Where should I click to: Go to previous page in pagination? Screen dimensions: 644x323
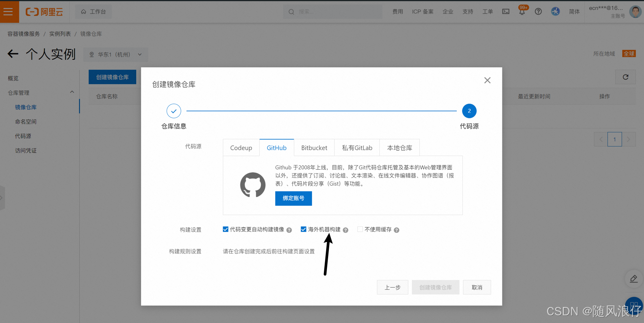pyautogui.click(x=601, y=139)
